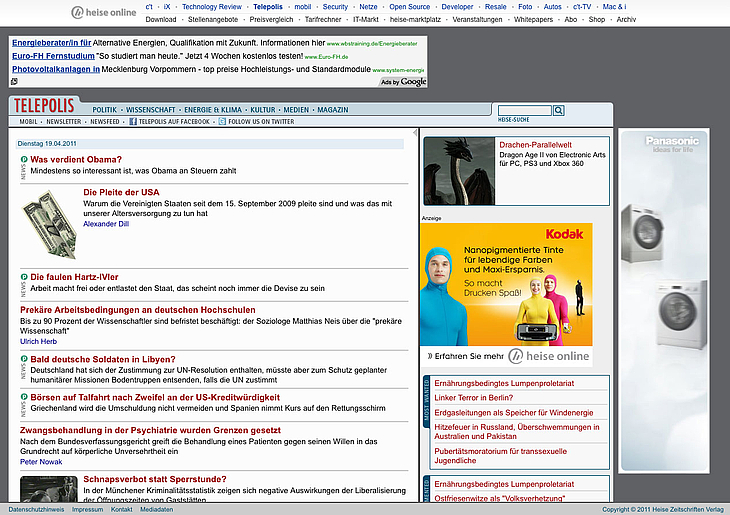Open the Photovoltaikanlagen ad link
This screenshot has height=515, width=730.
tap(56, 69)
